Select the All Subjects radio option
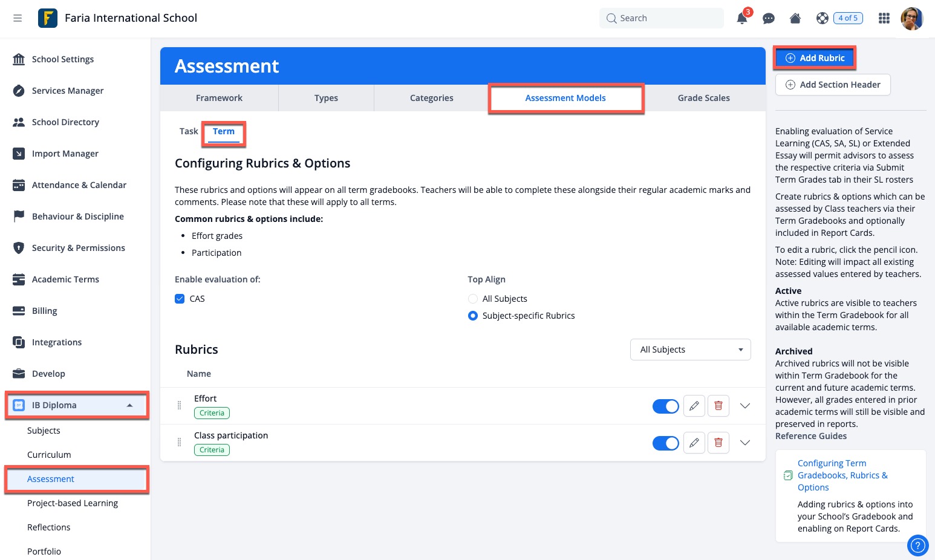935x560 pixels. point(473,299)
